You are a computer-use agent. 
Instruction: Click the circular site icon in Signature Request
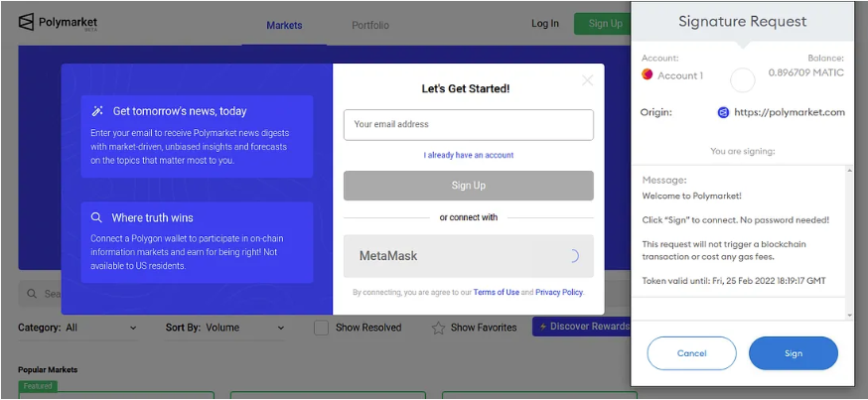742,80
